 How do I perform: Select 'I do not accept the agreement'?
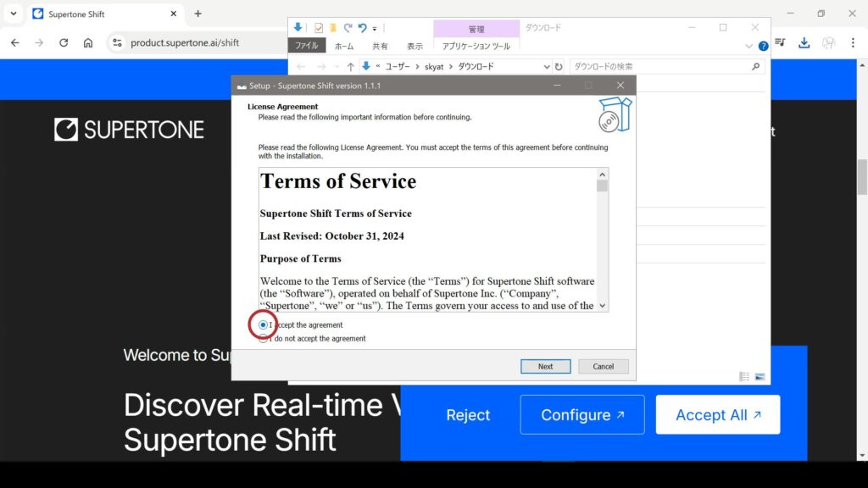[264, 339]
